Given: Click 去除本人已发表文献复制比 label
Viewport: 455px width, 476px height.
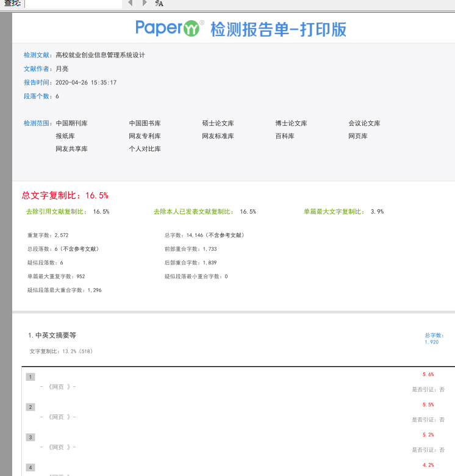Looking at the screenshot, I should (193, 212).
